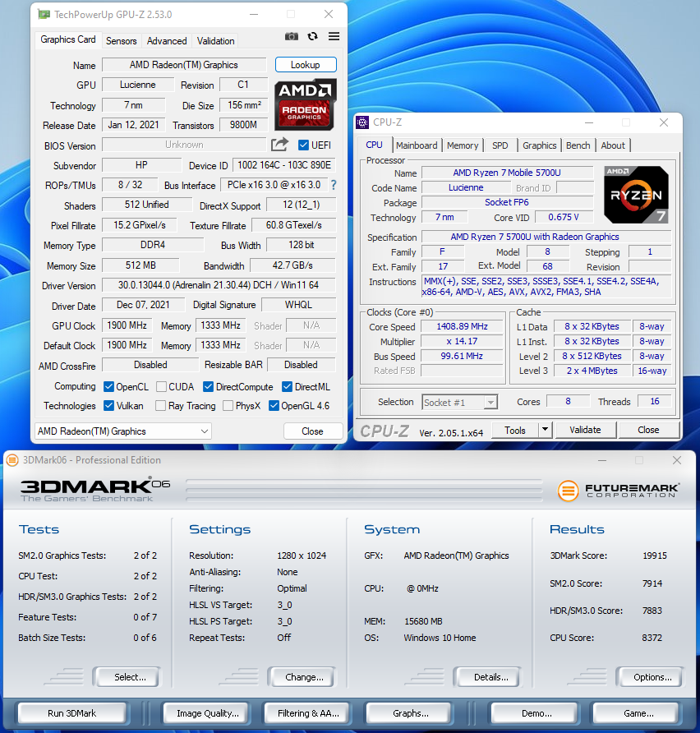
Task: Open the Socket #1 selection dropdown
Action: 460,402
